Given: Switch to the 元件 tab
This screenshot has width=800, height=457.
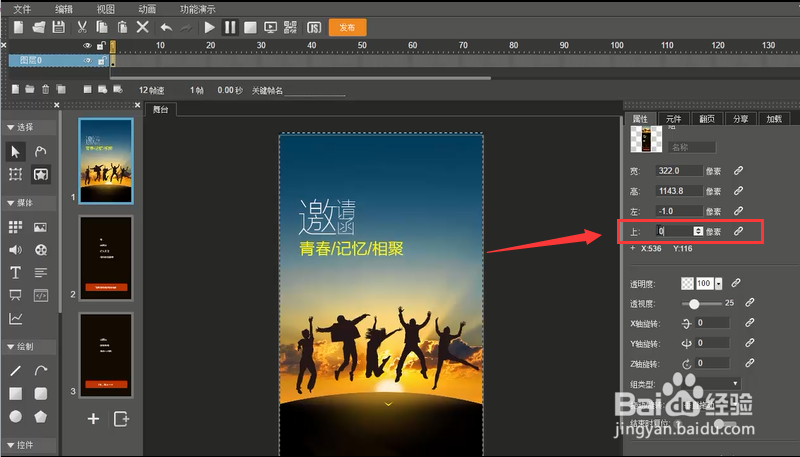Looking at the screenshot, I should point(673,119).
